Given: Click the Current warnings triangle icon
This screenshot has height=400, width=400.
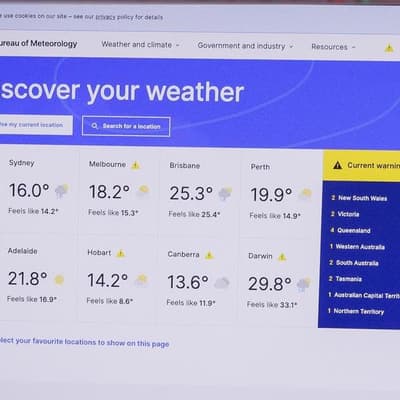Looking at the screenshot, I should coord(338,165).
